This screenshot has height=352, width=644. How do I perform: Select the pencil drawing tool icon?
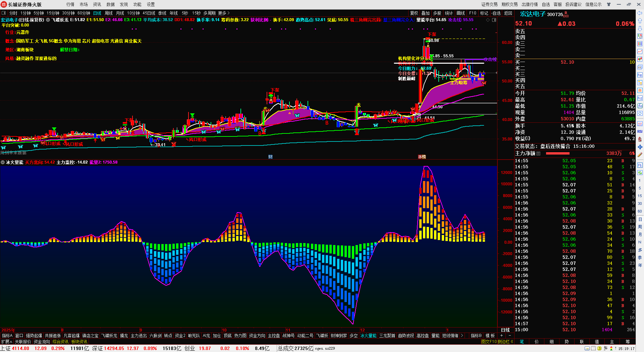point(640,155)
